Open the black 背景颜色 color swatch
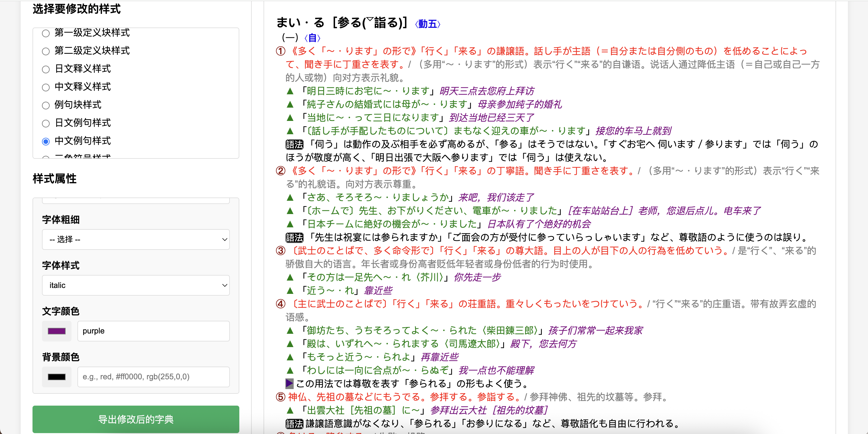 pyautogui.click(x=57, y=377)
